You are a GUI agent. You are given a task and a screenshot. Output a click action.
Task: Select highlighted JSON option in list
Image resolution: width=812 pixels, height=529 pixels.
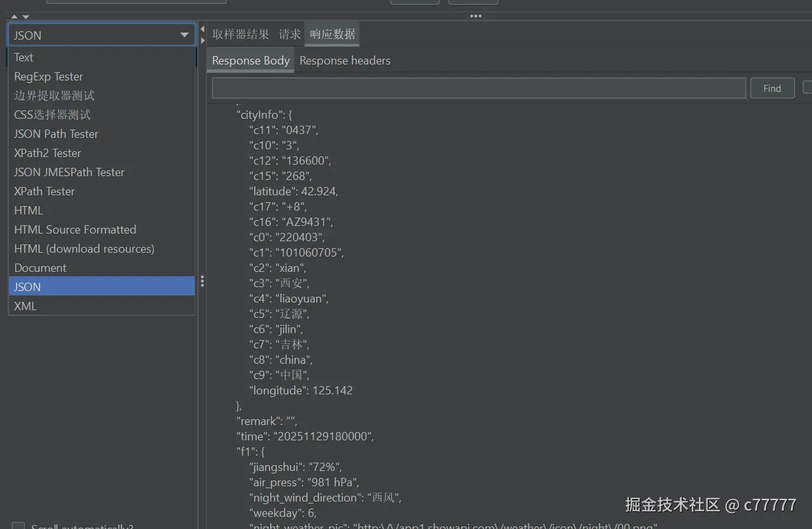pyautogui.click(x=101, y=287)
